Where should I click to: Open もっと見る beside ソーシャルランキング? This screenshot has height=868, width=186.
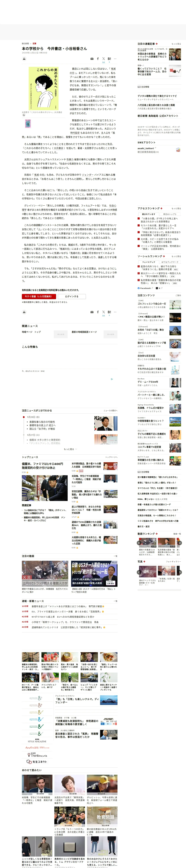pos(176,256)
